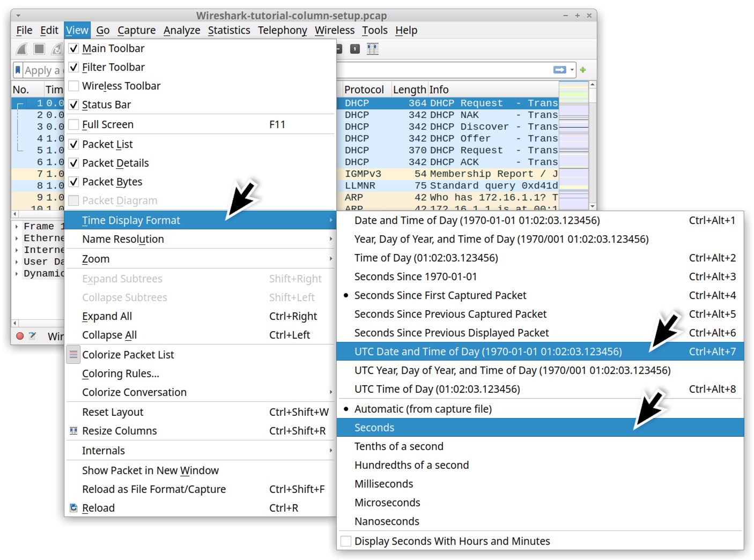
Task: Click the green plus add filter button
Action: (583, 70)
